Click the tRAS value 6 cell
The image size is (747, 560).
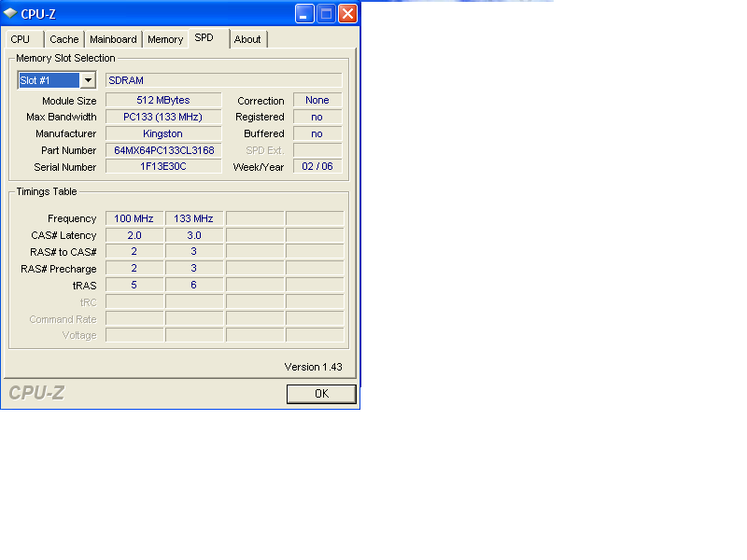coord(194,285)
